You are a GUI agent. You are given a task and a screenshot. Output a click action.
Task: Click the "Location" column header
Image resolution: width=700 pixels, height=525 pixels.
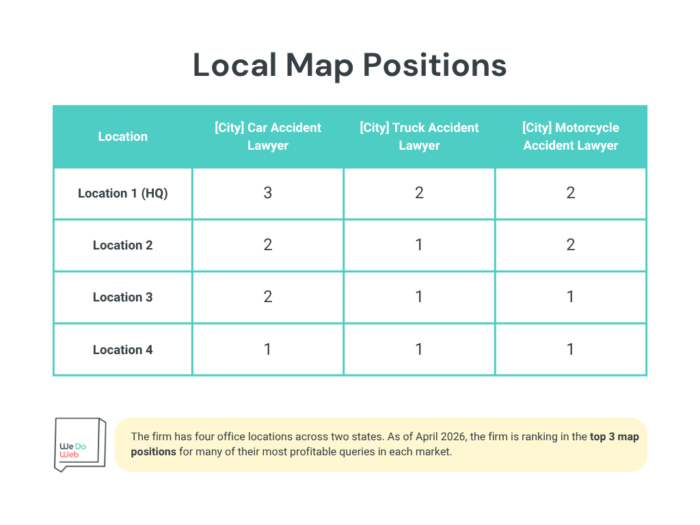(x=123, y=137)
